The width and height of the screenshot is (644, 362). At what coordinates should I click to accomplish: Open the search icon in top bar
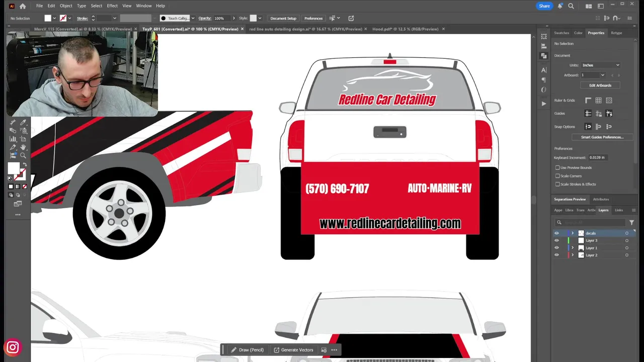pos(571,6)
